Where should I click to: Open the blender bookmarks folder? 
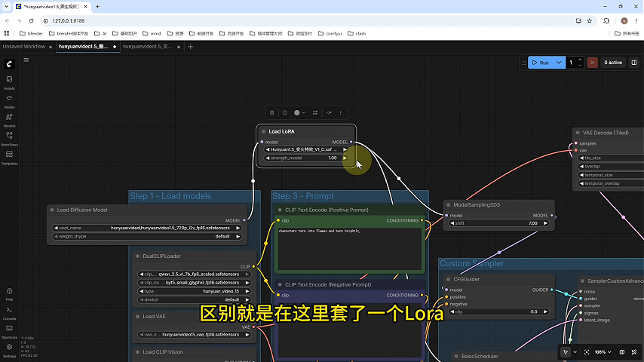pyautogui.click(x=31, y=33)
